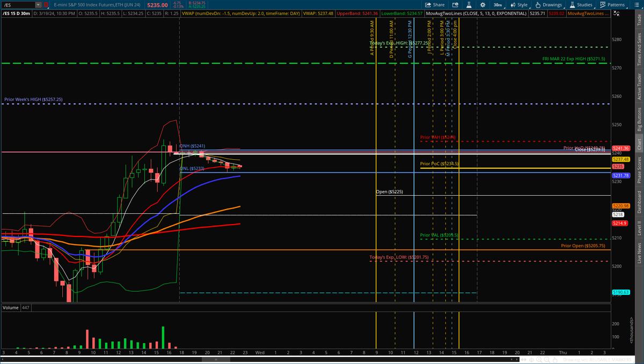Open the Drawings menu

click(x=548, y=4)
